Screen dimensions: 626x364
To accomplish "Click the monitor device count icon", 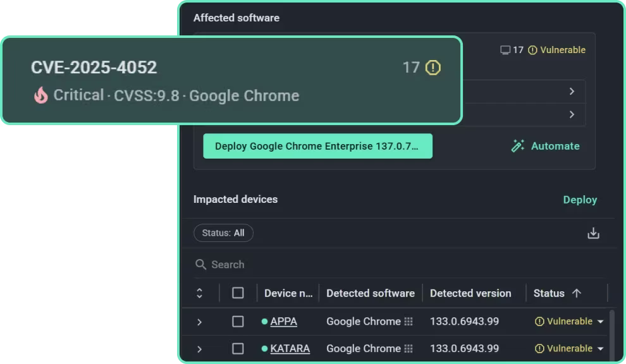I will [505, 50].
